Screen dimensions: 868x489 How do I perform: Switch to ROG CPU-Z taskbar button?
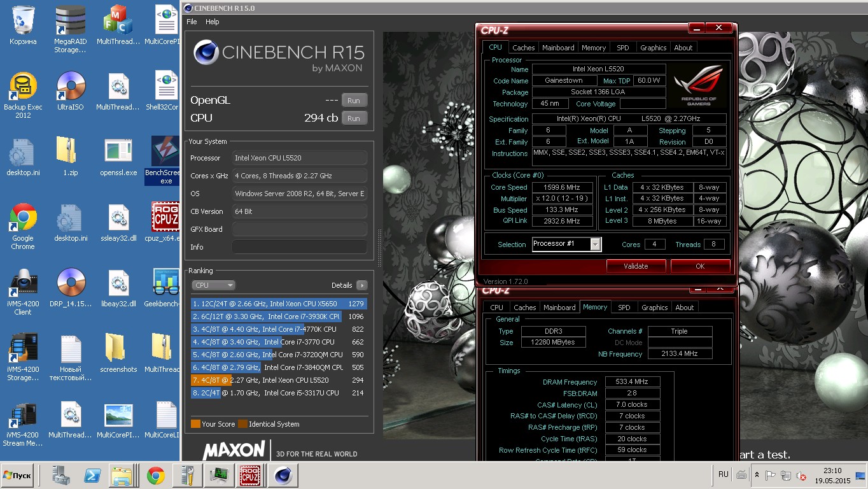click(x=249, y=475)
